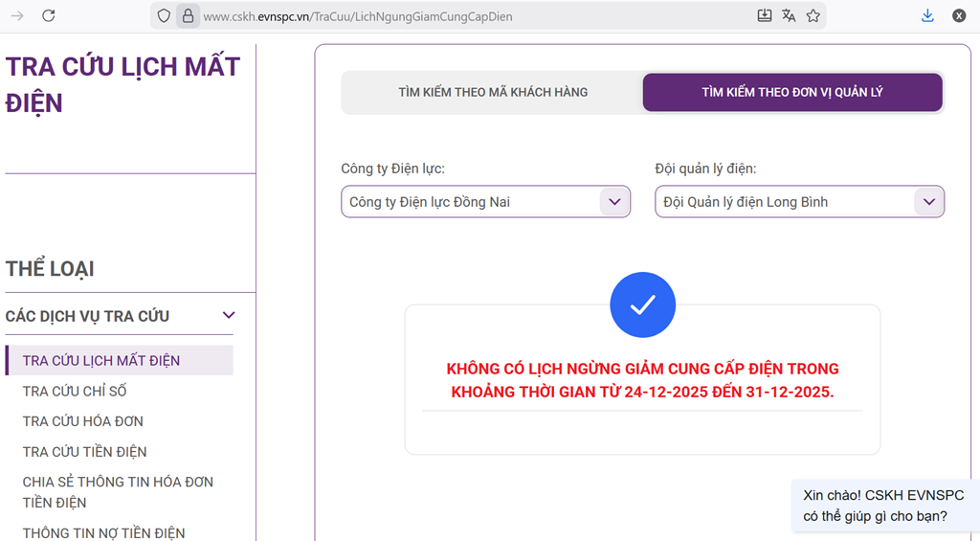
Task: Click the X extension icon in toolbar
Action: [959, 15]
